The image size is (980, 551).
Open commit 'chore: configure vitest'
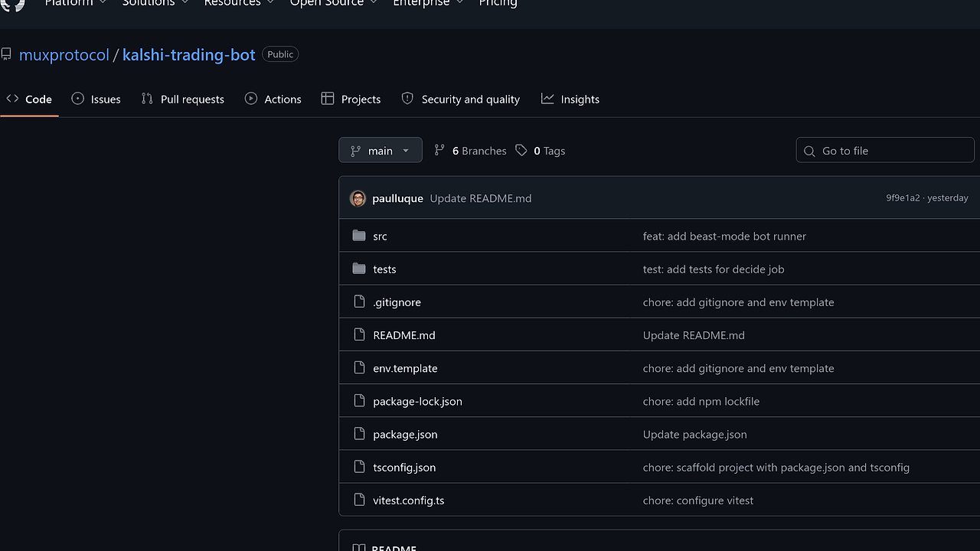pos(698,500)
